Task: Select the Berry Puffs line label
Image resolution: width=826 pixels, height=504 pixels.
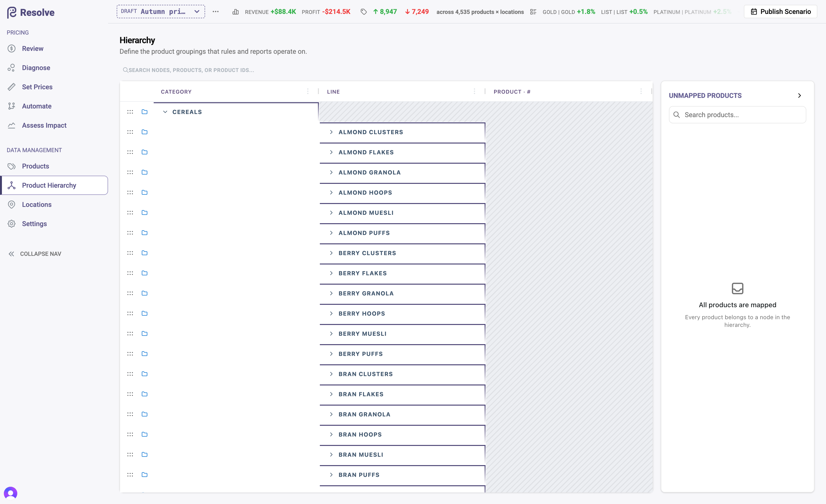Action: pyautogui.click(x=360, y=354)
